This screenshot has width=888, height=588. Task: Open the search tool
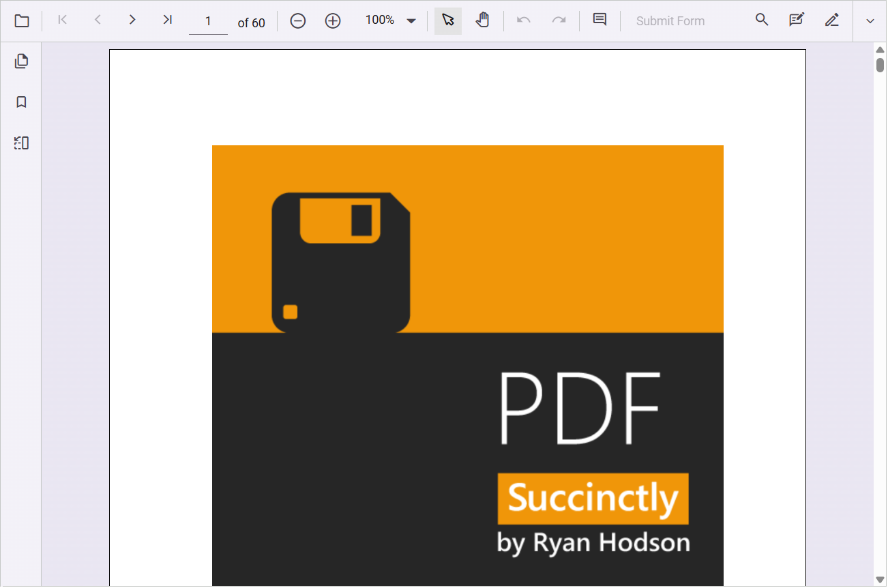click(762, 20)
